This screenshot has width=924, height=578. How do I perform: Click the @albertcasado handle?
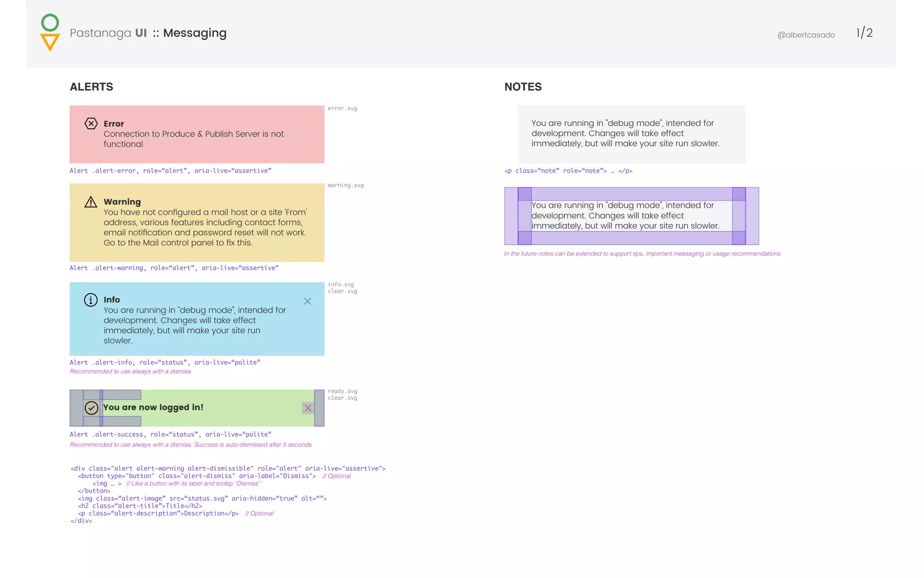point(806,35)
